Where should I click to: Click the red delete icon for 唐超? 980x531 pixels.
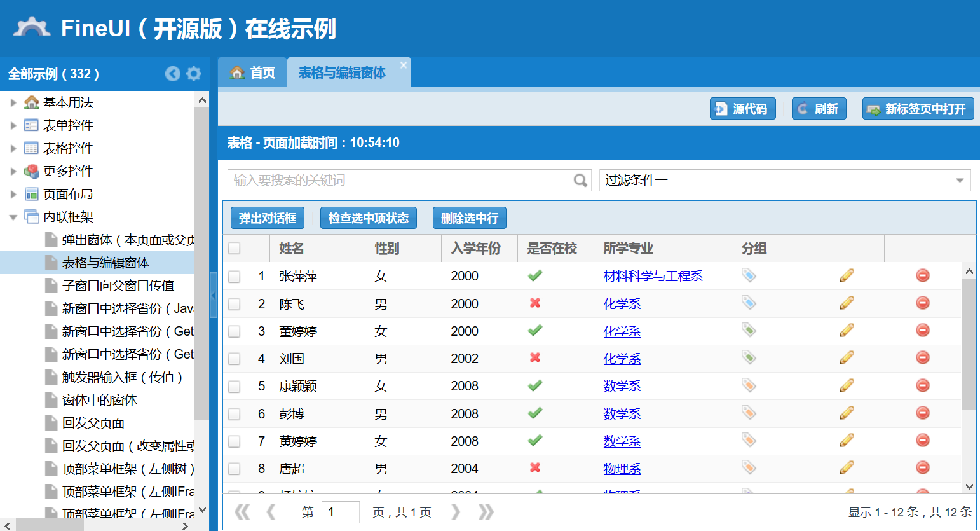click(x=923, y=468)
